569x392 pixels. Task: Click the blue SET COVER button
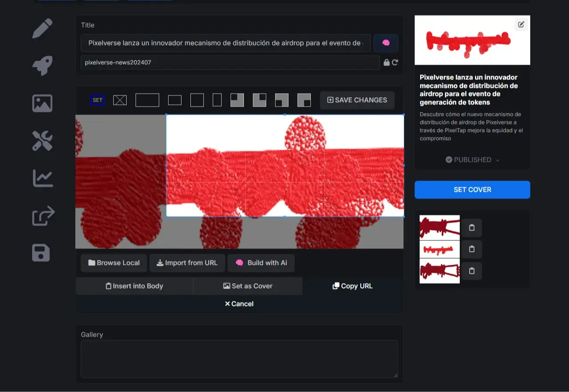coord(472,190)
